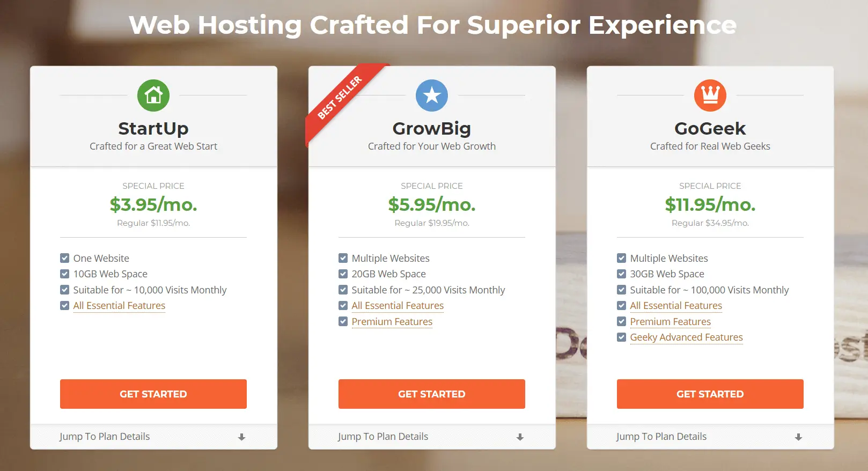The image size is (868, 471).
Task: Expand GoGeek plan details via down arrow
Action: pyautogui.click(x=798, y=436)
